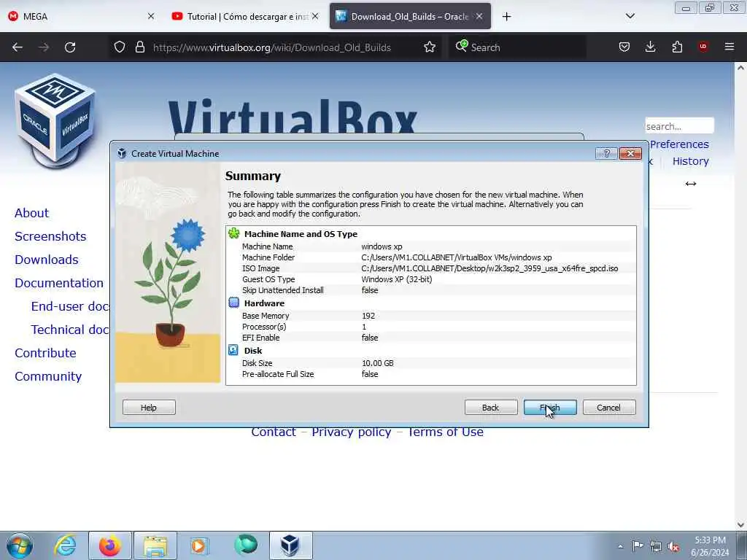Select the Hardware section header
Screen dimensions: 747x560
pos(264,303)
